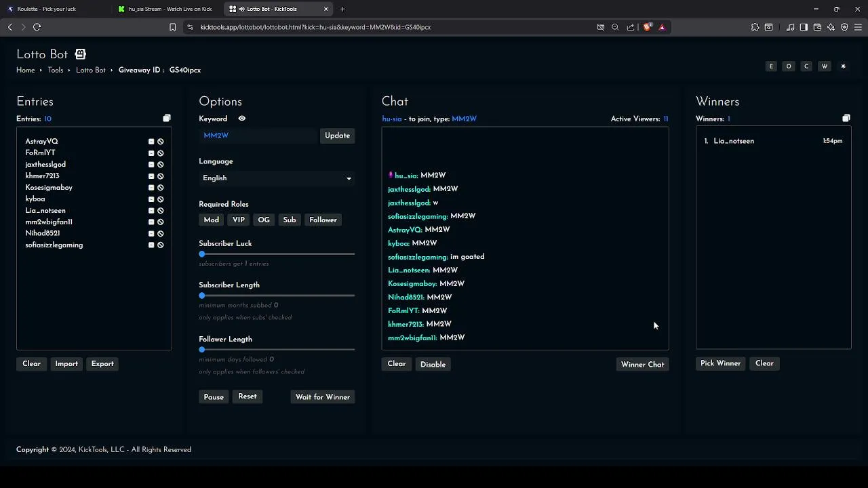Ban Nihad8521 using the block icon
868x488 pixels.
tap(161, 234)
